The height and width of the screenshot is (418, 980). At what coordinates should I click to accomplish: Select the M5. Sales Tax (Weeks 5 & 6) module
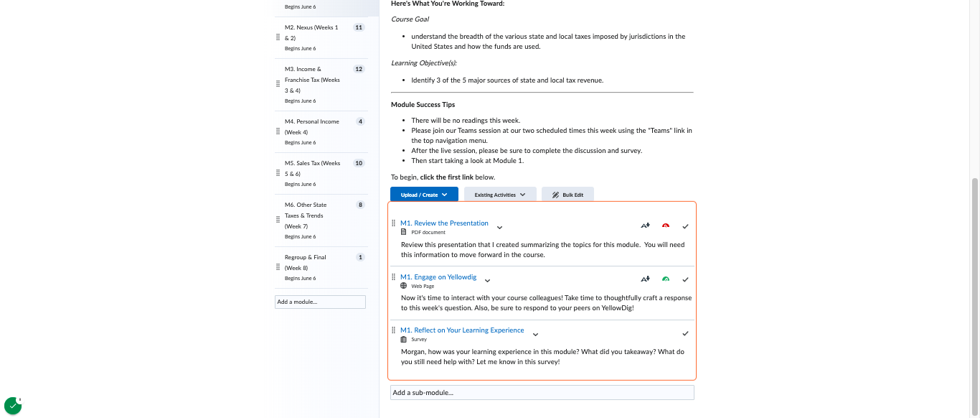point(321,173)
